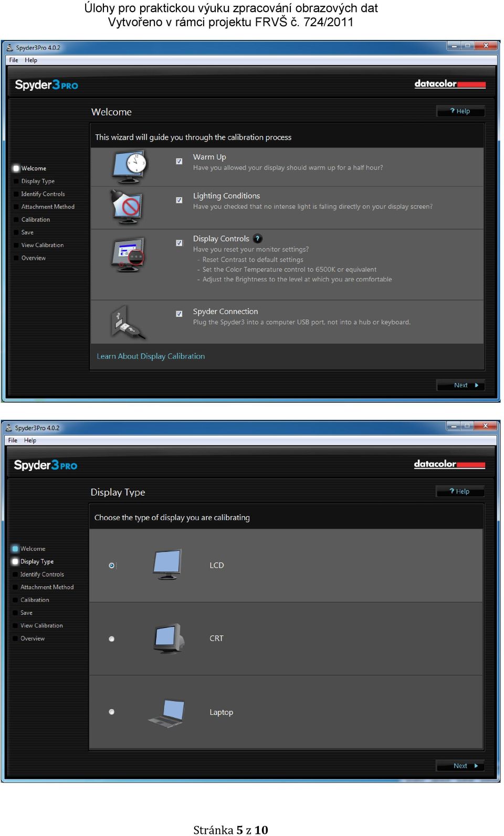The width and height of the screenshot is (504, 836).
Task: Open File menu in the Display Type window
Action: 13,441
